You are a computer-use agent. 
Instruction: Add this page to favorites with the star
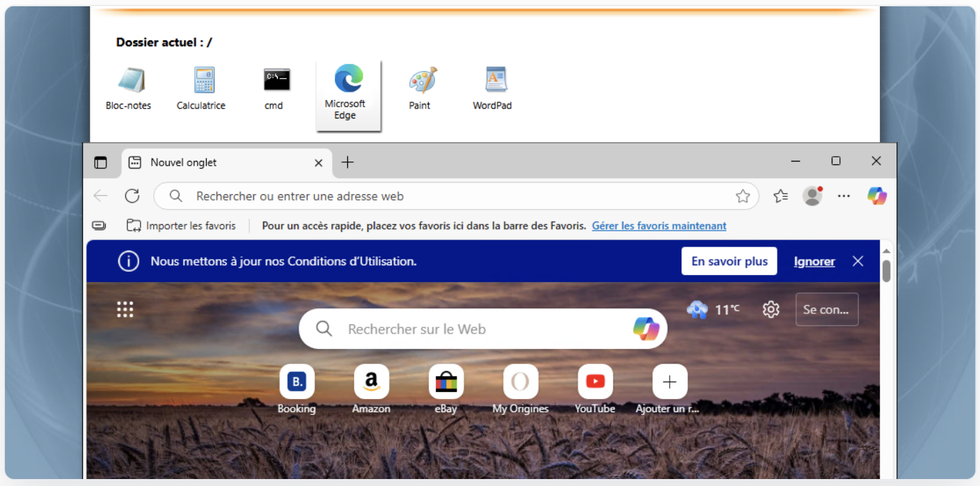(x=743, y=196)
